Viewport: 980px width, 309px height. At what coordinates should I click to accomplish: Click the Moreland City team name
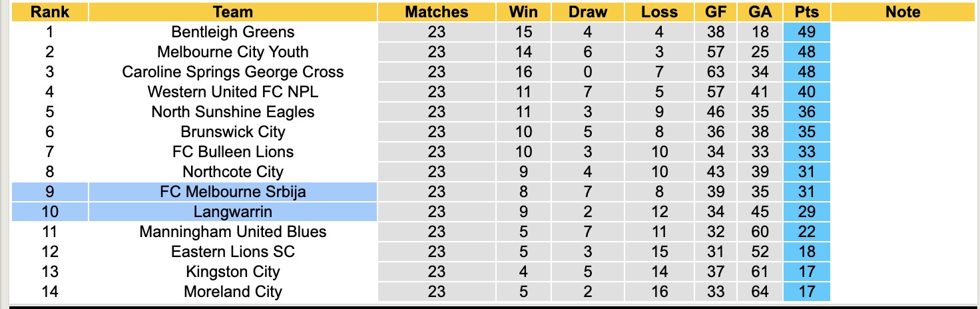click(232, 292)
